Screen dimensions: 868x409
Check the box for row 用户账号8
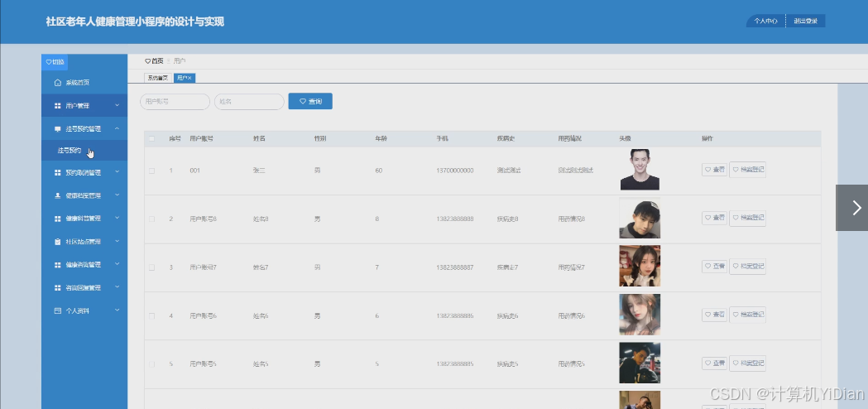[x=151, y=219]
